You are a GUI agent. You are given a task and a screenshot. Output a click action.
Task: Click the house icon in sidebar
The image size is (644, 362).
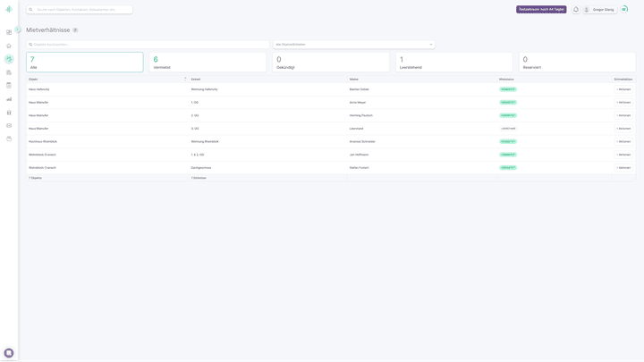point(9,46)
